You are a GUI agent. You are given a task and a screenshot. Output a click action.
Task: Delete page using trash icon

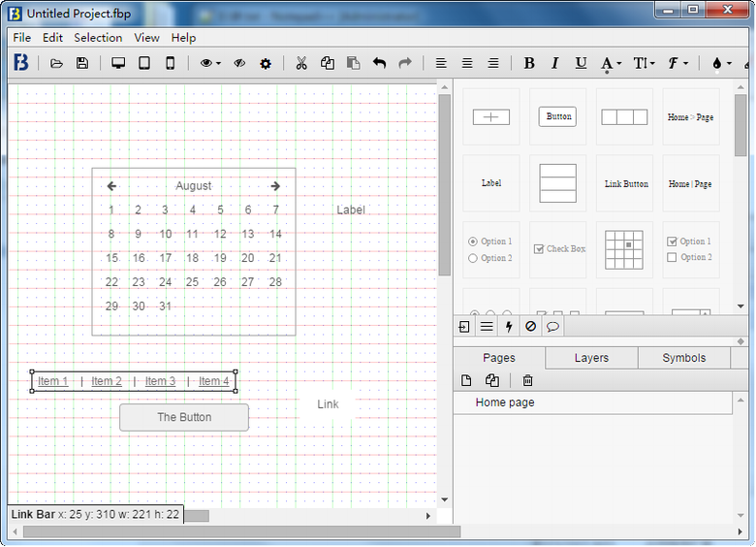click(527, 381)
